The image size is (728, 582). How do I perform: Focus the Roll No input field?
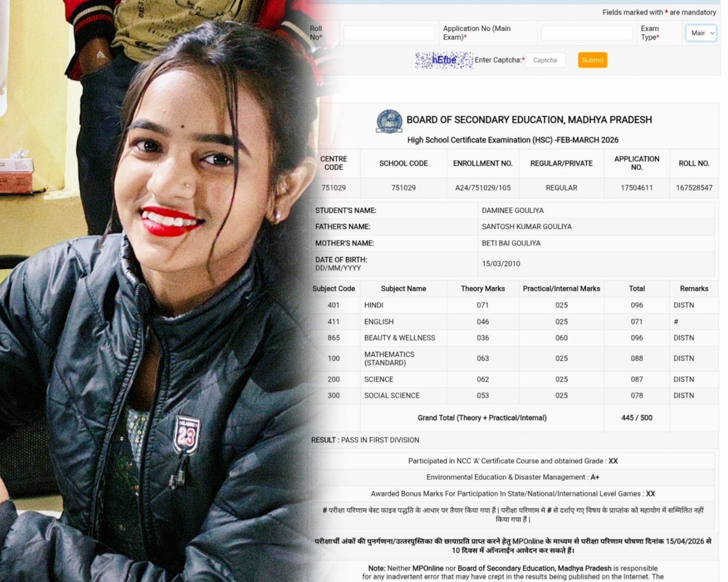(x=389, y=33)
